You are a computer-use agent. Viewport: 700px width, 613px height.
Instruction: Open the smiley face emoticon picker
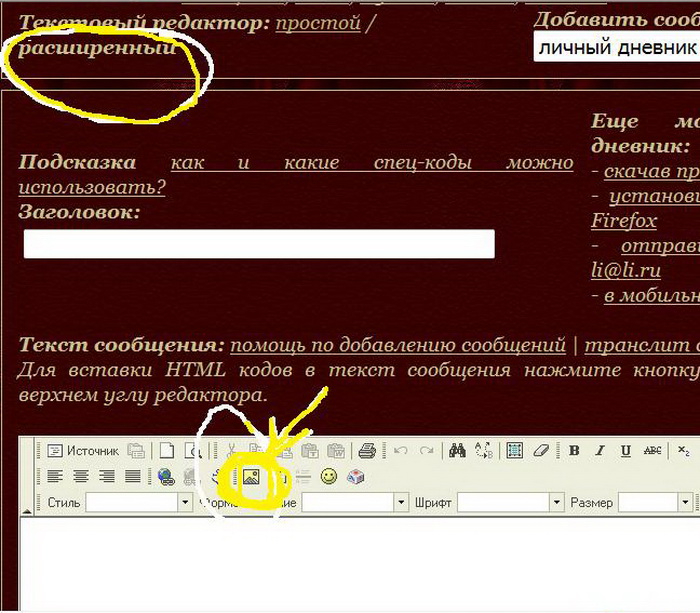pos(329,477)
